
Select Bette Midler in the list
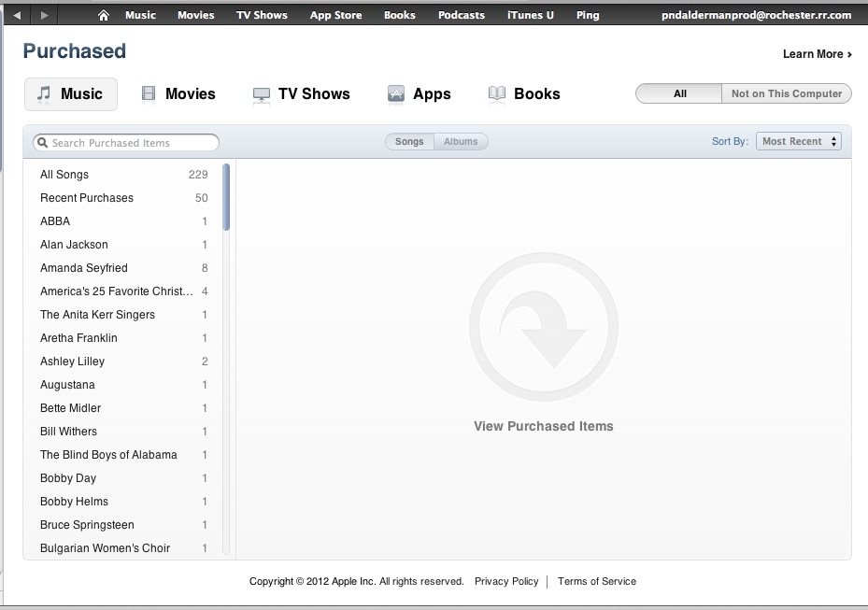[124, 408]
